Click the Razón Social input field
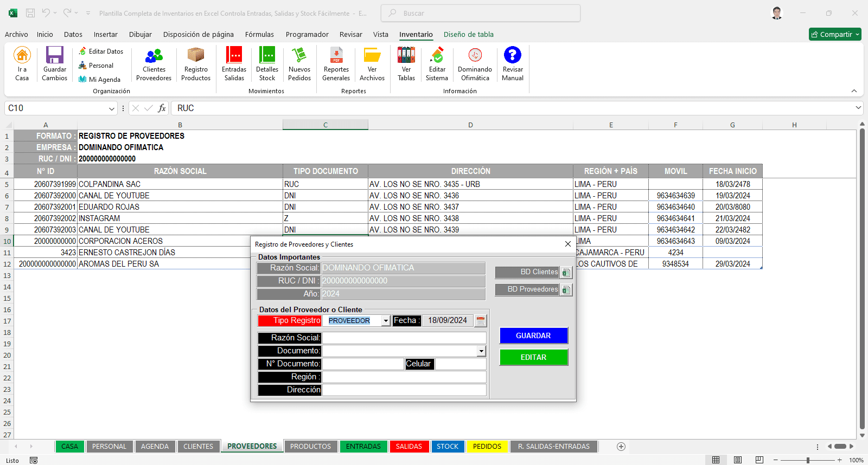Viewport: 868px width, 465px height. click(x=404, y=338)
